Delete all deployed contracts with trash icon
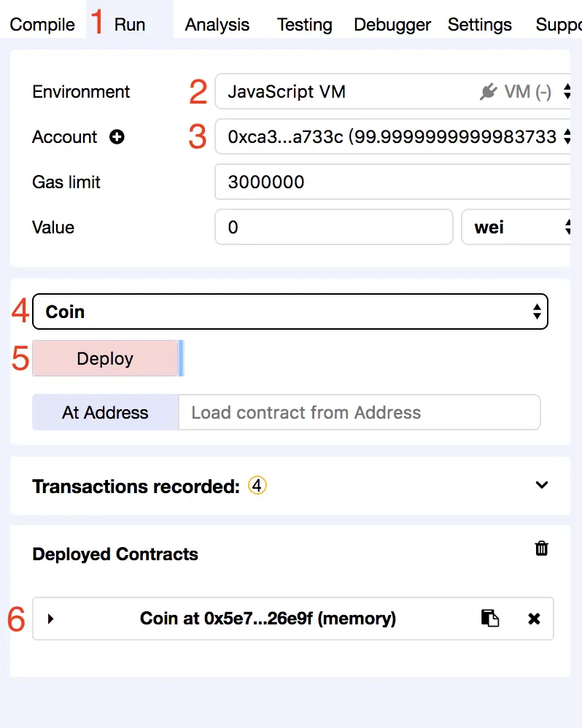 [x=542, y=549]
